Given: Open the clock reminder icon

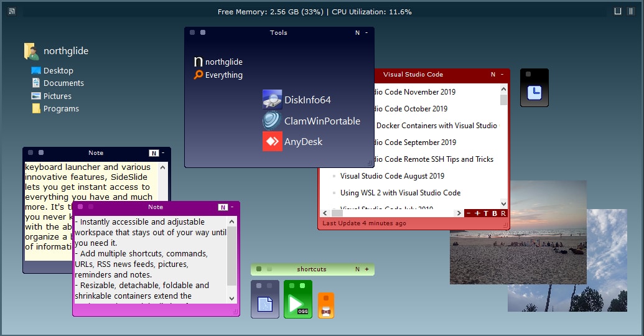Looking at the screenshot, I should point(534,93).
